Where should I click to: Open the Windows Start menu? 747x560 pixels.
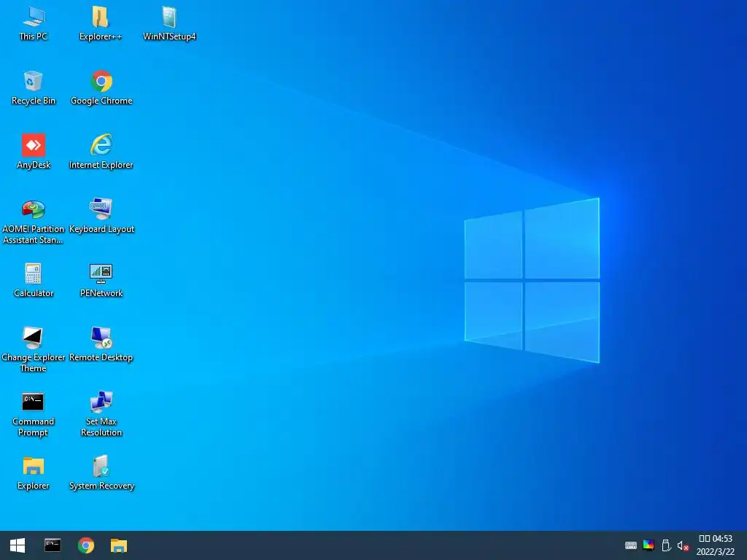(18, 545)
